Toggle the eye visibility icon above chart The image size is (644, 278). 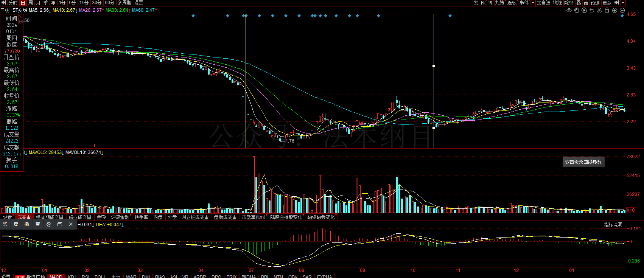569,10
